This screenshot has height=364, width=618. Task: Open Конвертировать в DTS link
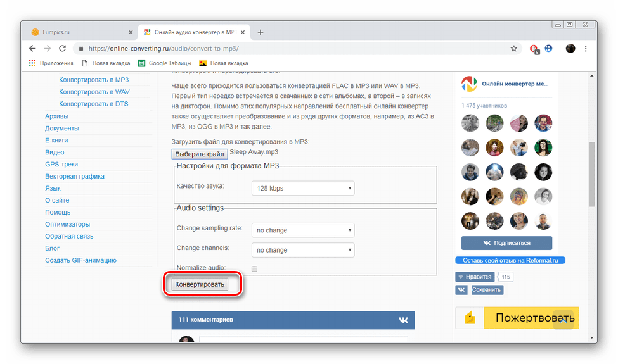93,104
